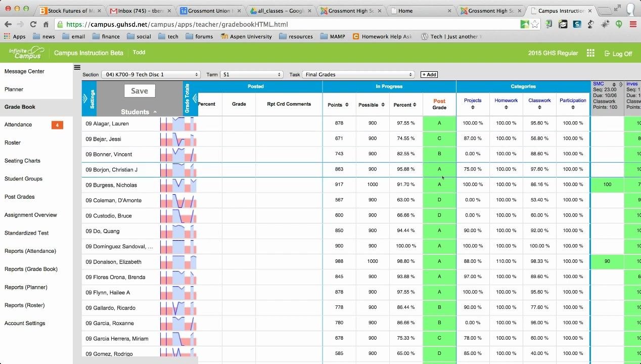Sort by the in-progress Percent arrows
Screen dimensions: 641x364
[x=415, y=105]
